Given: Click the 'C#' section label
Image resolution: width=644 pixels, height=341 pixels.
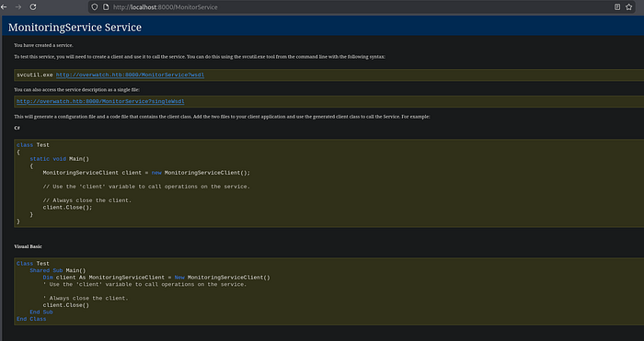Looking at the screenshot, I should click(17, 128).
